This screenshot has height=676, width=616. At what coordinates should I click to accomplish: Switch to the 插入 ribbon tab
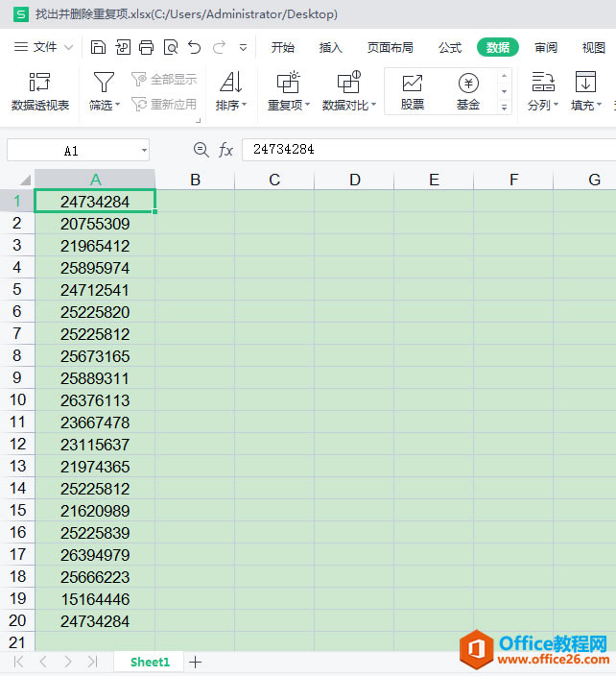point(330,47)
